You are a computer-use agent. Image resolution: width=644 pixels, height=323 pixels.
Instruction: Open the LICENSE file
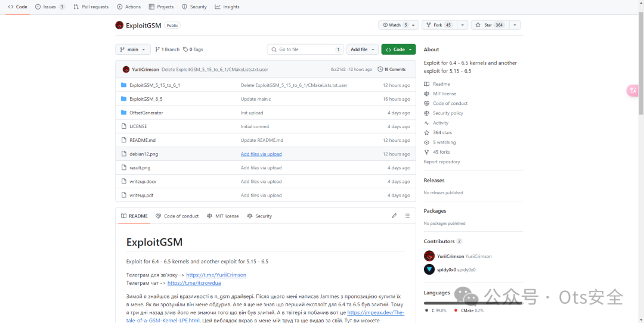click(138, 126)
